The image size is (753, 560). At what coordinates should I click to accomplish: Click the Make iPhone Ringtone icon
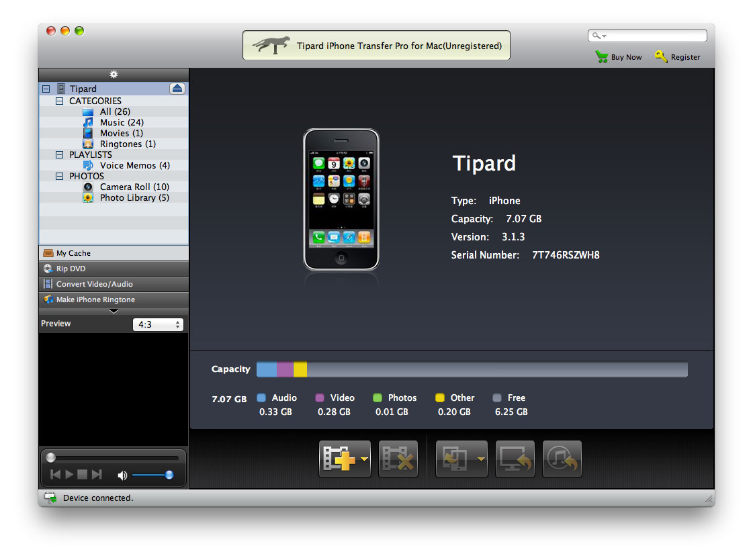point(48,299)
